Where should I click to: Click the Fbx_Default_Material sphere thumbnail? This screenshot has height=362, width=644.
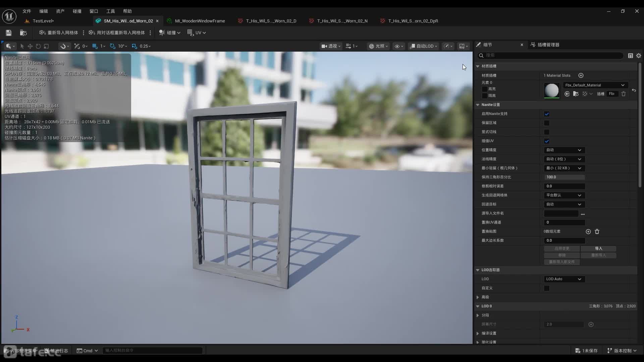tap(552, 90)
